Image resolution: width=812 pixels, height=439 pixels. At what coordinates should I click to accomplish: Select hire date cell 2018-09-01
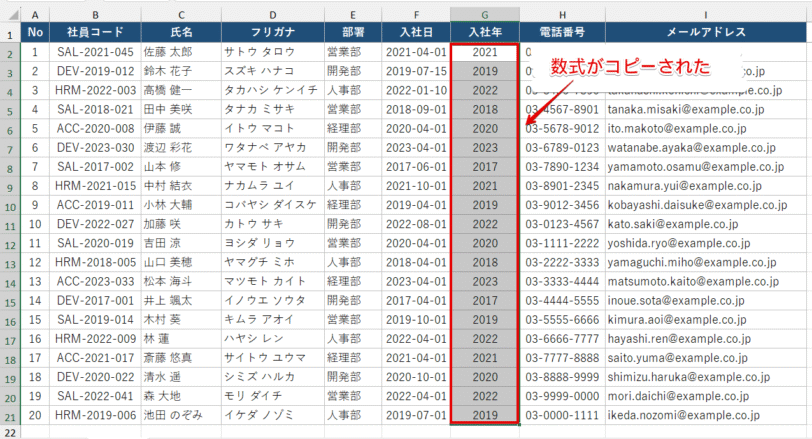416,110
